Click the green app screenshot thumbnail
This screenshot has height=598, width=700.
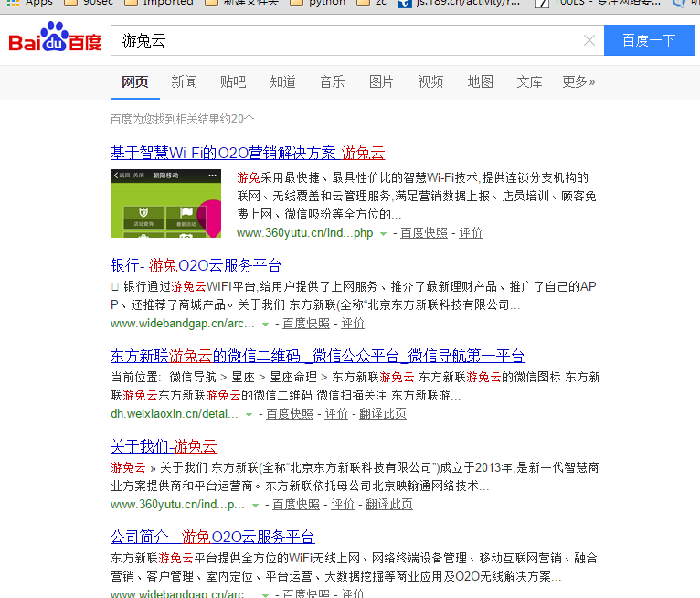point(165,203)
